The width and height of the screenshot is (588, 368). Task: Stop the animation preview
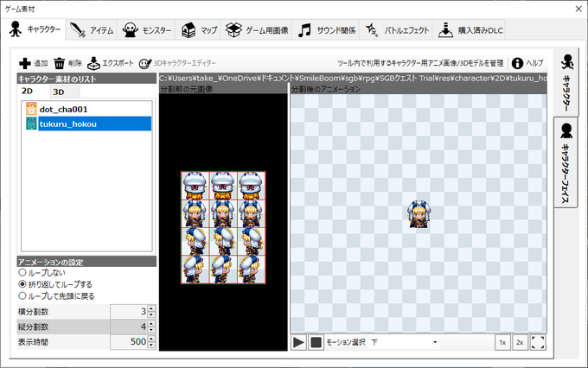pos(316,342)
